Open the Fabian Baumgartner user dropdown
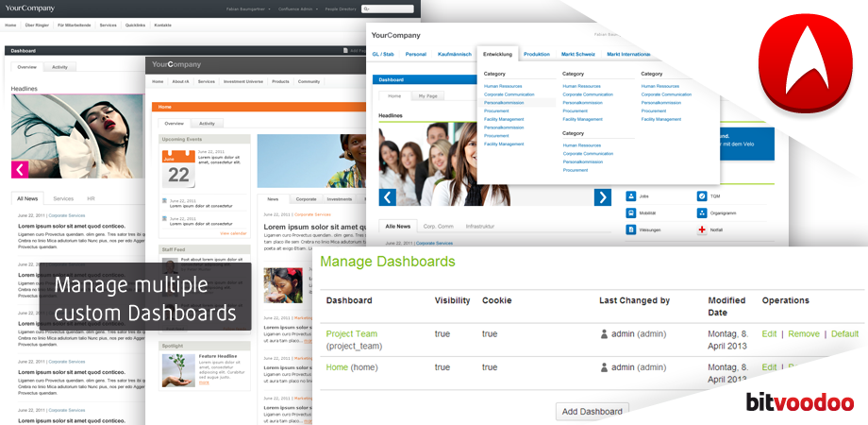The width and height of the screenshot is (868, 425). pyautogui.click(x=248, y=9)
